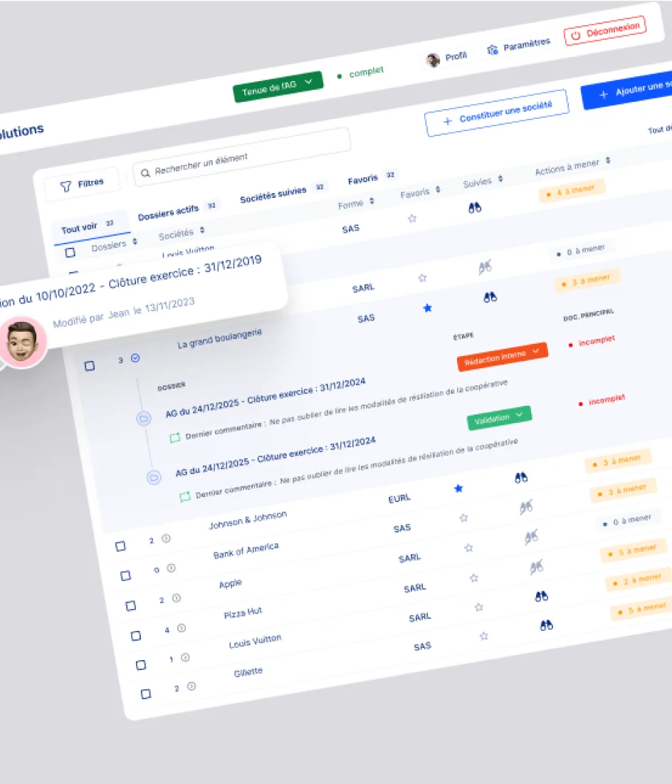The width and height of the screenshot is (672, 784).
Task: Click binoculars in La grand boulangerie row
Action: coord(490,297)
